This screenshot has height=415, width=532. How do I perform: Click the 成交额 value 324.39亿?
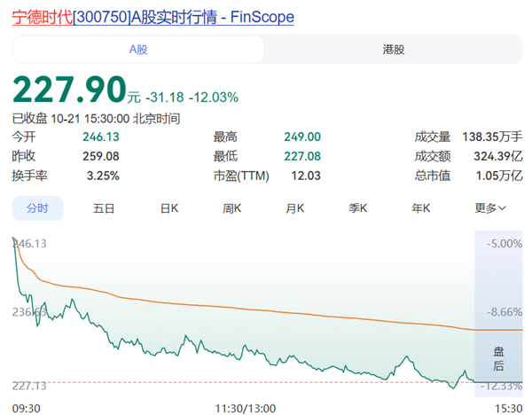coord(498,156)
